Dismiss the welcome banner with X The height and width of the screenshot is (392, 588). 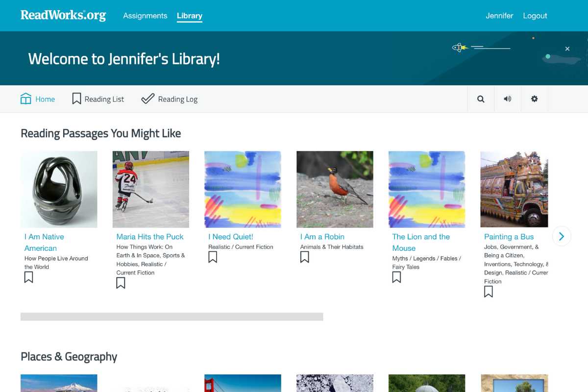coord(567,49)
